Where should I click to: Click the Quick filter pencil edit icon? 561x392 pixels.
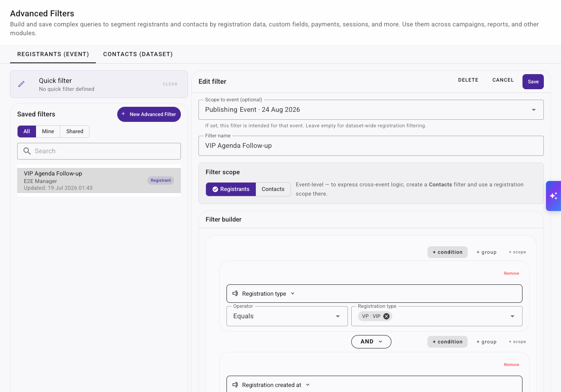click(x=21, y=84)
